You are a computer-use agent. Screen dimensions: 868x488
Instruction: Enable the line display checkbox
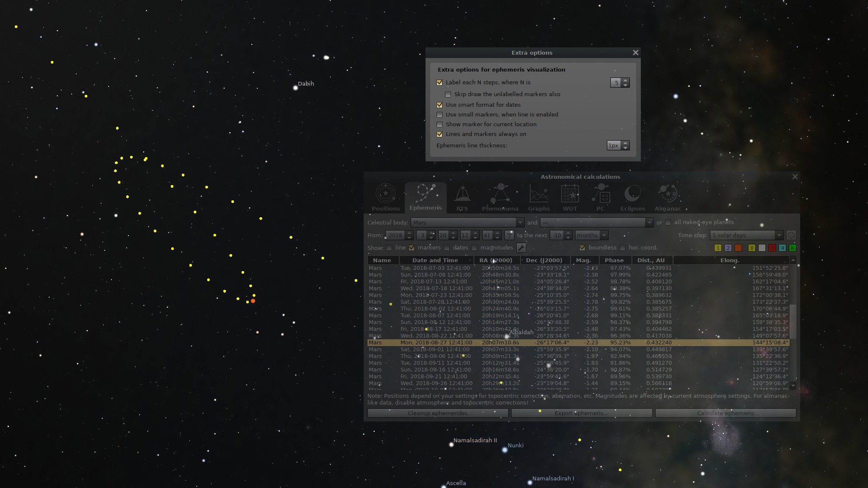[389, 248]
